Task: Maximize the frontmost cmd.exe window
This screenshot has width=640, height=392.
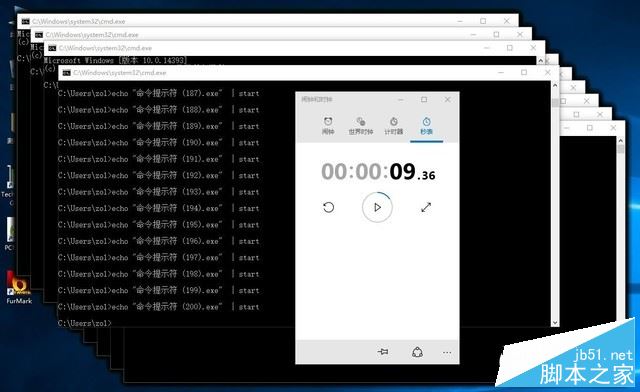Action: pyautogui.click(x=524, y=73)
